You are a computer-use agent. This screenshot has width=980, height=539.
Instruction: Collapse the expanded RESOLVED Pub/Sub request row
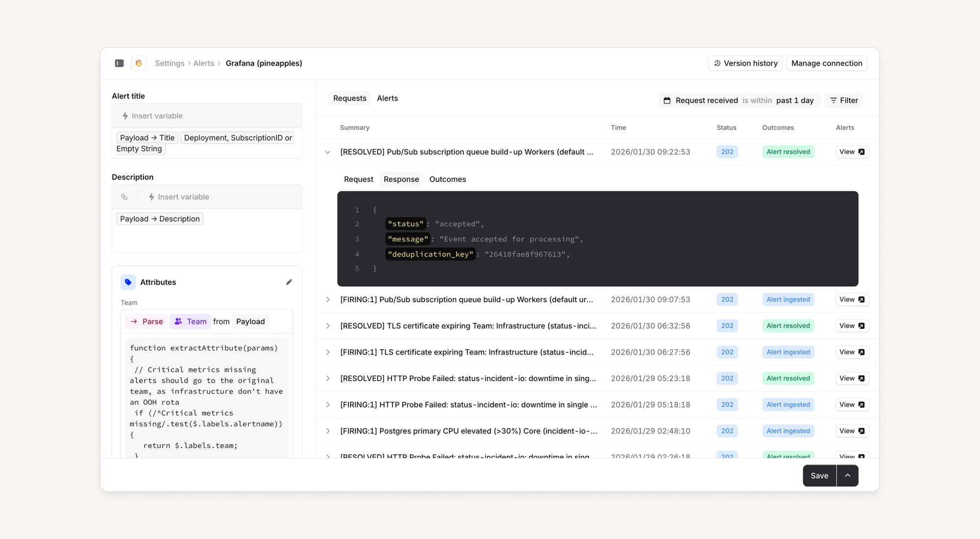click(x=328, y=152)
